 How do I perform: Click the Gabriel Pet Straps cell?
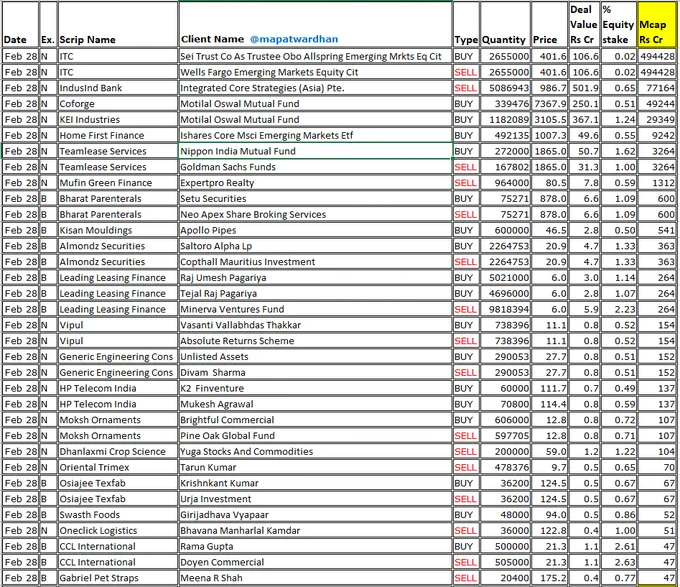[118, 578]
